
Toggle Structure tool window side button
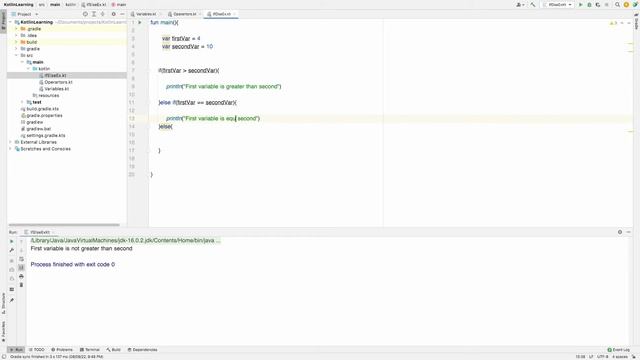[x=3, y=303]
